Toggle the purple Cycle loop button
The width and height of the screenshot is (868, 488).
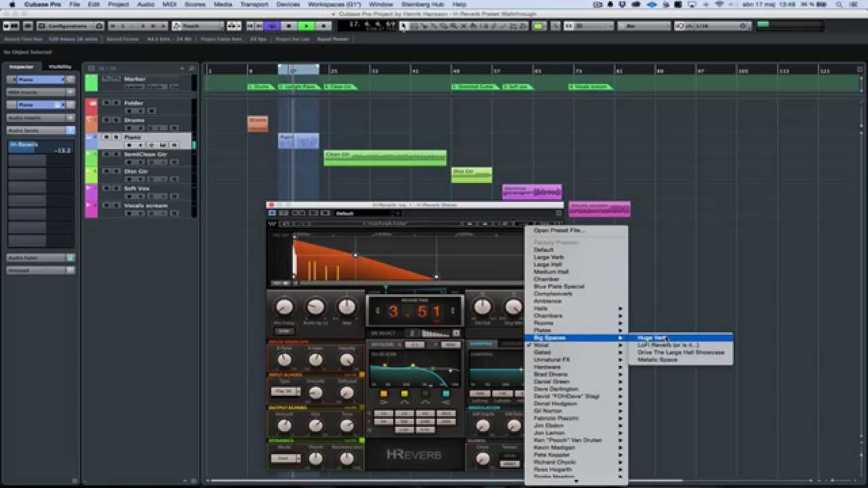point(273,26)
